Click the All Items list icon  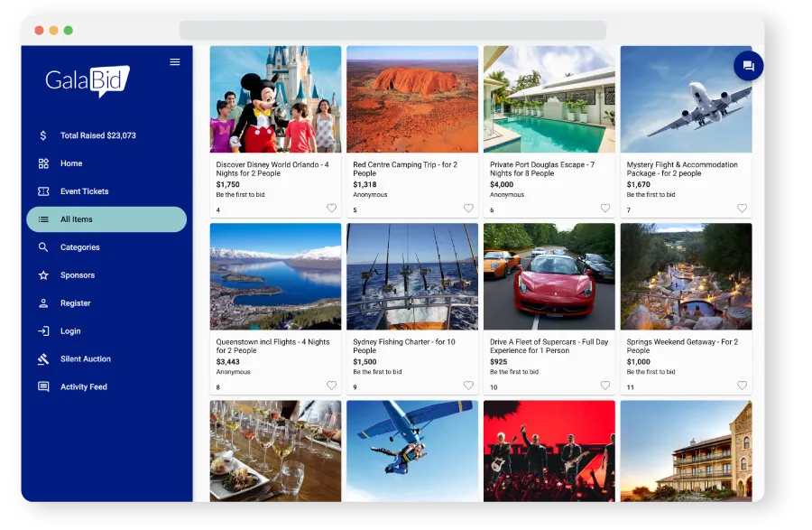pyautogui.click(x=43, y=219)
